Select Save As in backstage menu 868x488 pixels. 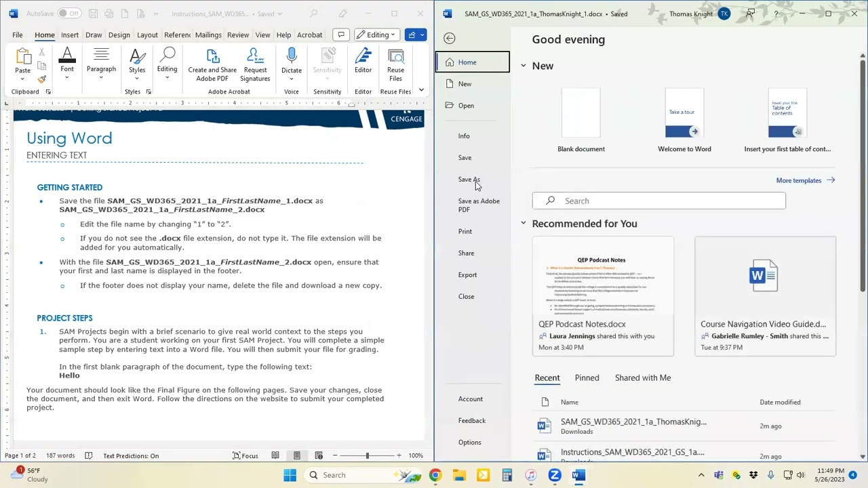coord(469,180)
